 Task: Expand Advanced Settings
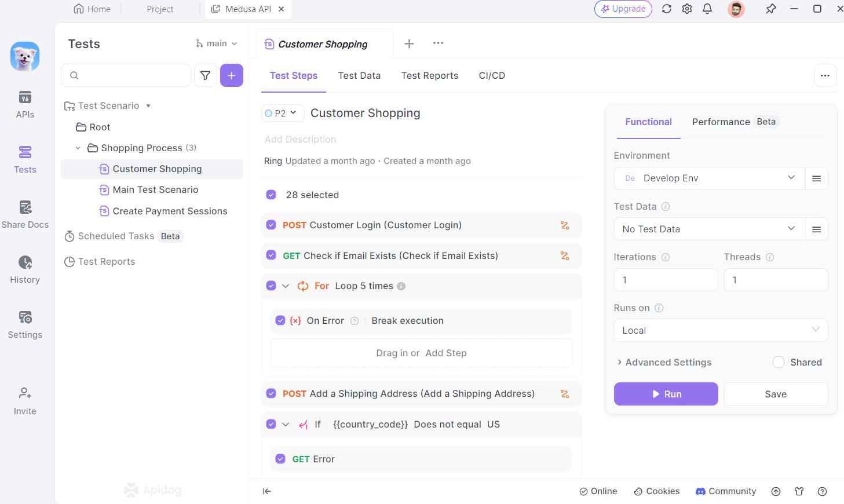coord(664,362)
